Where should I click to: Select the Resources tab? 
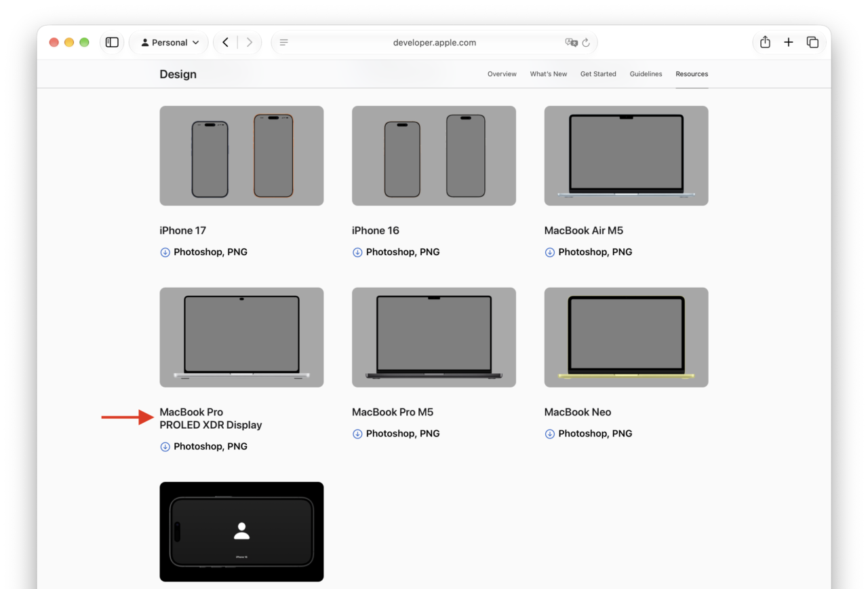click(x=692, y=74)
